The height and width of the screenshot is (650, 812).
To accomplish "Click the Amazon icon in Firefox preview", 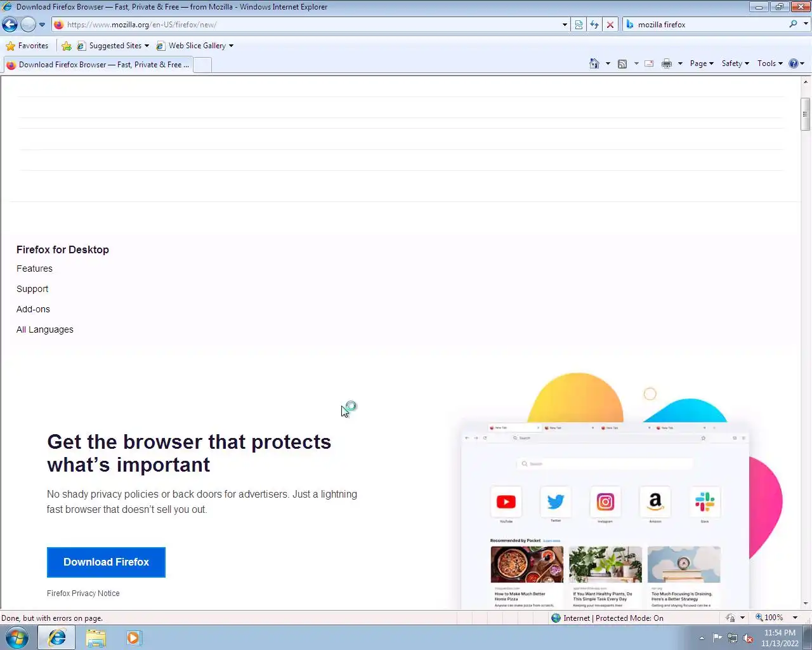I will click(x=655, y=502).
